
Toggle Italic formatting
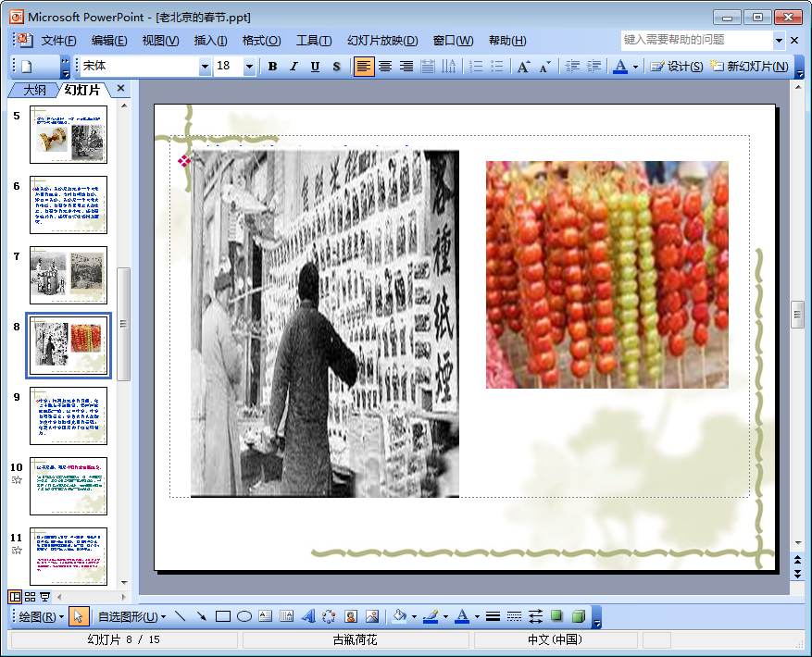pyautogui.click(x=294, y=67)
